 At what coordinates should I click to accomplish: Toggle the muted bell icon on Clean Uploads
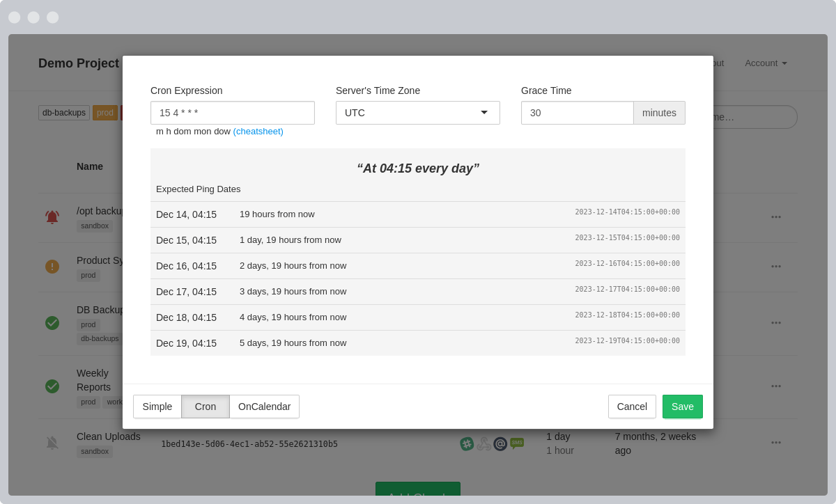click(x=52, y=442)
